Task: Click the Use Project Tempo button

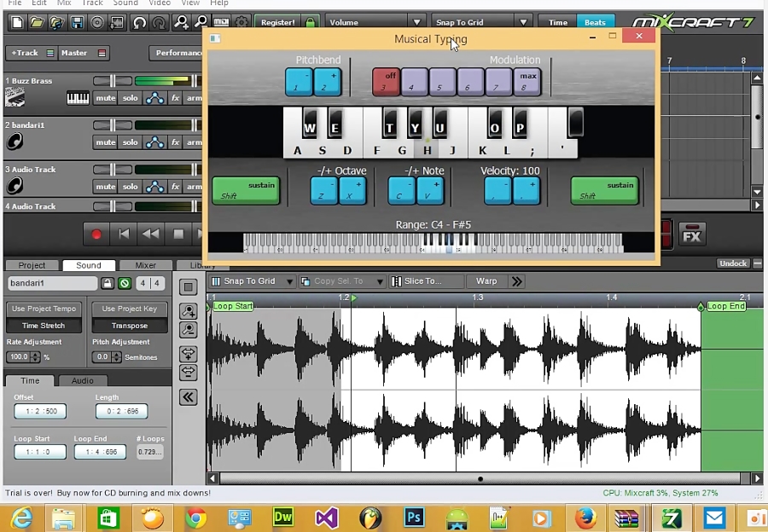Action: tap(44, 309)
